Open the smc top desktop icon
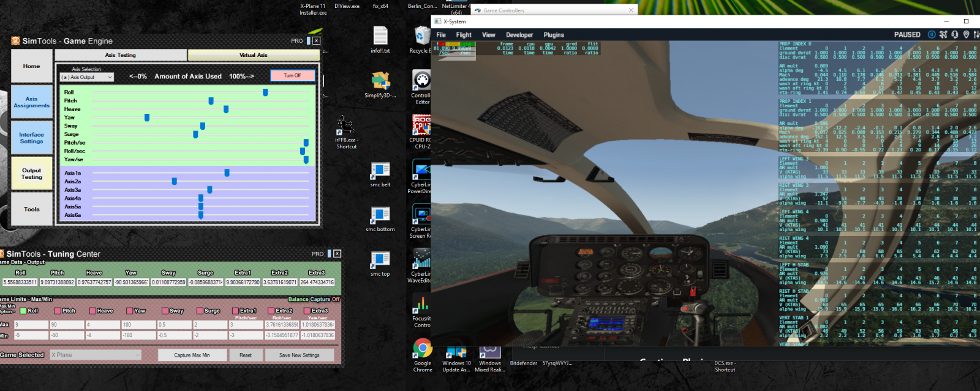The width and height of the screenshot is (980, 391). (x=380, y=263)
